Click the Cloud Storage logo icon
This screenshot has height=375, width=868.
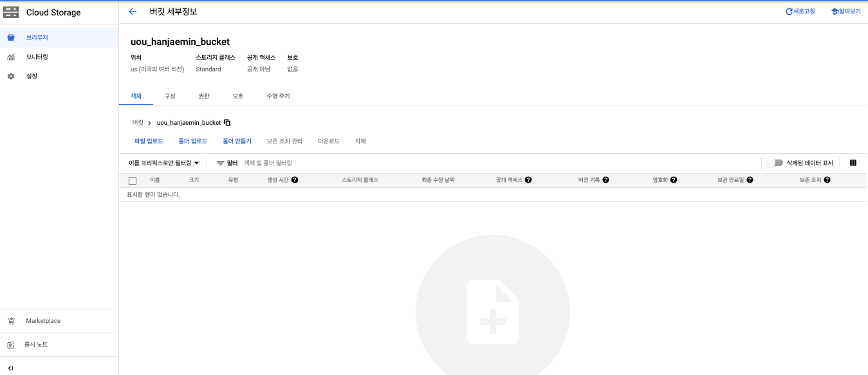pos(11,12)
